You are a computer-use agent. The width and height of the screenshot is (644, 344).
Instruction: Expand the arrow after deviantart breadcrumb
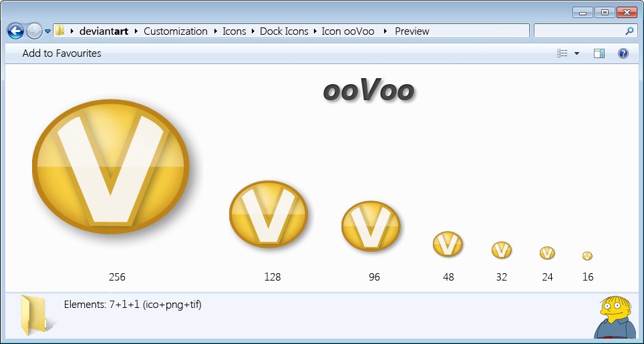pyautogui.click(x=136, y=31)
